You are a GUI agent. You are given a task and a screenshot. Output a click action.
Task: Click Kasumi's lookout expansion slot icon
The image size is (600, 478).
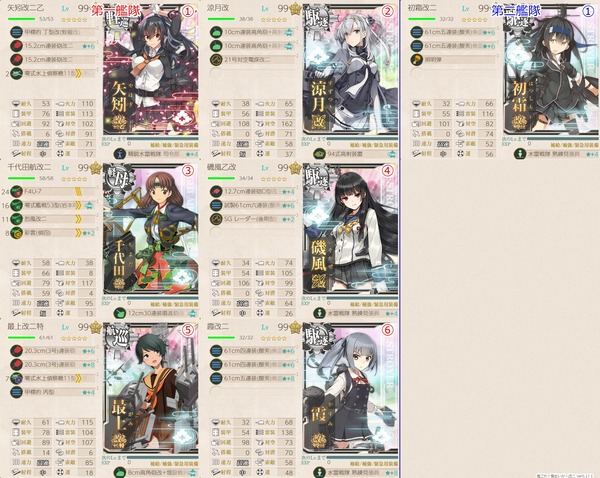[x=319, y=472]
